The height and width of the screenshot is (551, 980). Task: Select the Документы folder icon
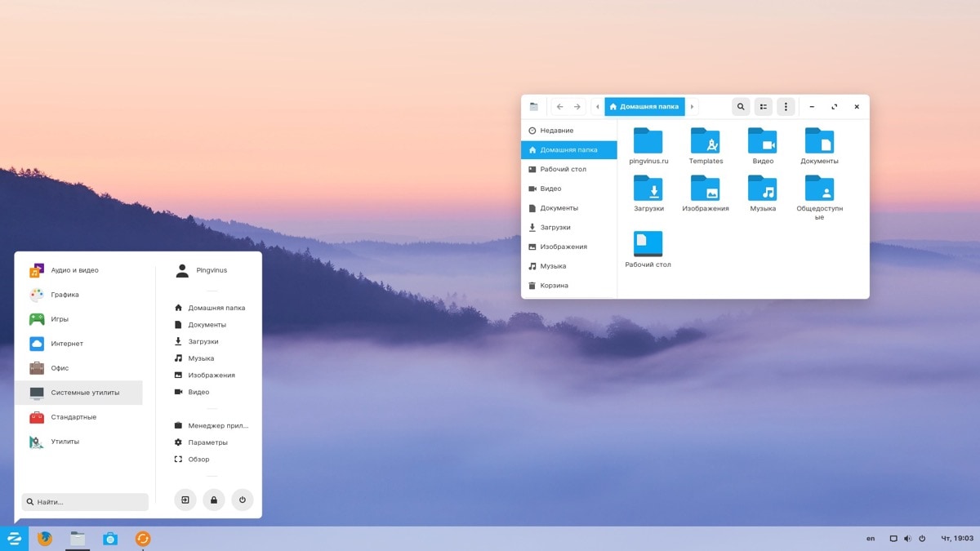[820, 141]
